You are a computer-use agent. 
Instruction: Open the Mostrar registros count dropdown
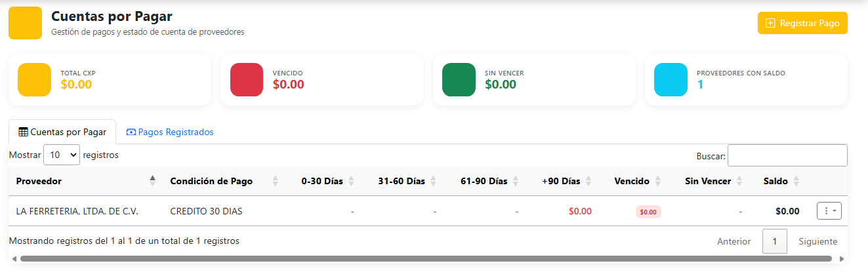pyautogui.click(x=62, y=155)
